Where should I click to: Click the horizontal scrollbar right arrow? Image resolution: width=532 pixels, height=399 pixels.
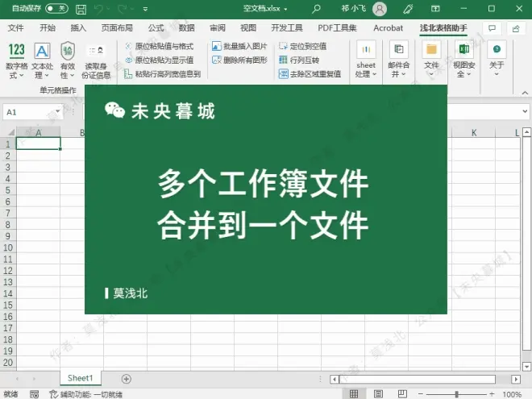coord(516,379)
